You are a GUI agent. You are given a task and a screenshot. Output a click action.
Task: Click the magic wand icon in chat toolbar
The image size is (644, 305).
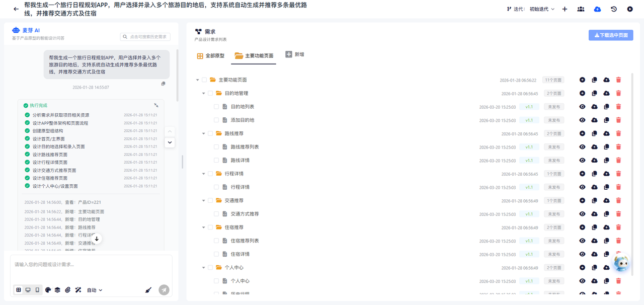tap(78, 290)
